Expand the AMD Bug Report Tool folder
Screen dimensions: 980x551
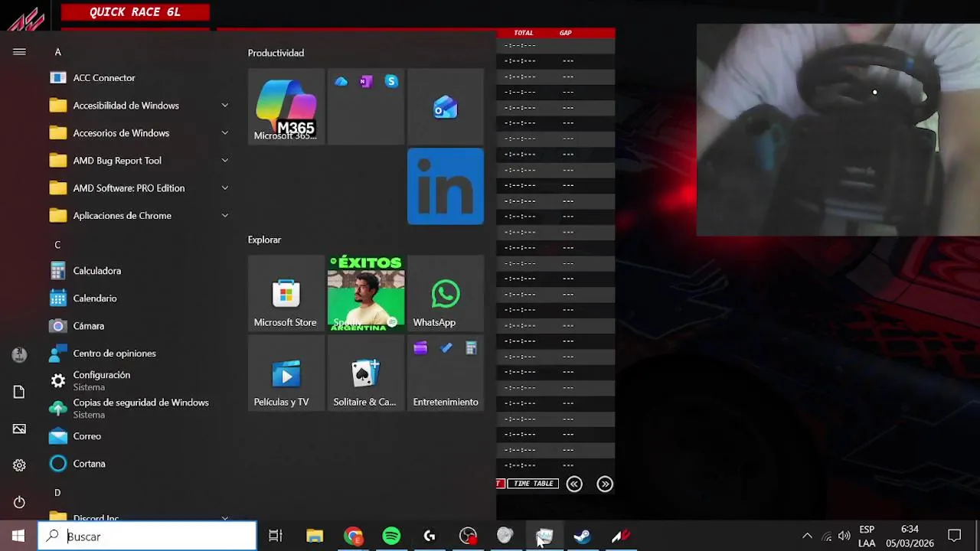click(x=141, y=161)
